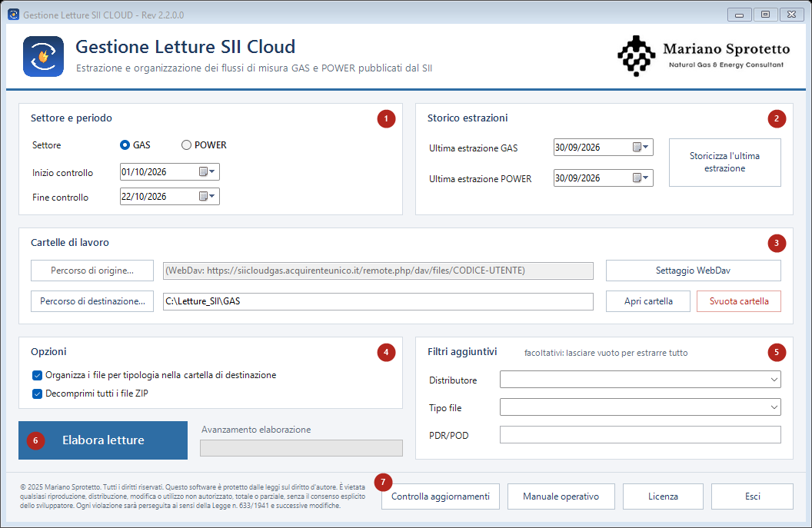
Task: Click Controlla aggiornamenti button
Action: (x=441, y=496)
